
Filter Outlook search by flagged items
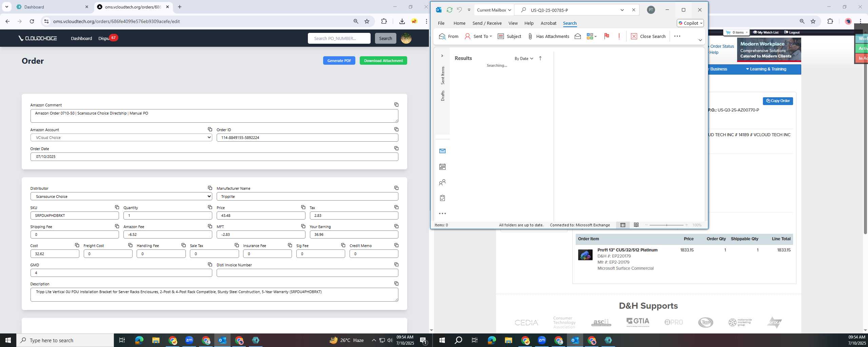tap(607, 36)
